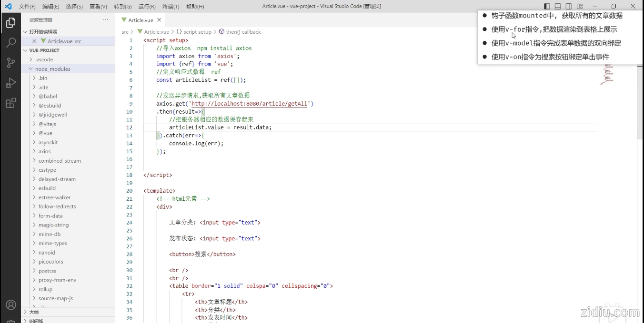This screenshot has height=323, width=644.
Task: Close the Article.vue editor tab
Action: [159, 20]
